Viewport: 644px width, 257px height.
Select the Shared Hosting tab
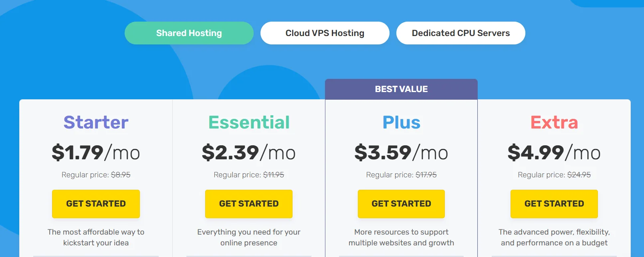point(189,33)
